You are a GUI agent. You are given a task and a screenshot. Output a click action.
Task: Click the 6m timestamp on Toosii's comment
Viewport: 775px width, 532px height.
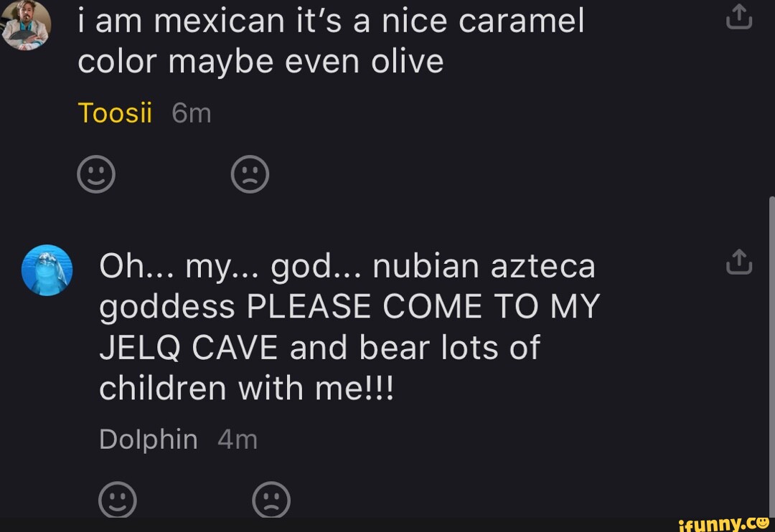click(x=192, y=113)
